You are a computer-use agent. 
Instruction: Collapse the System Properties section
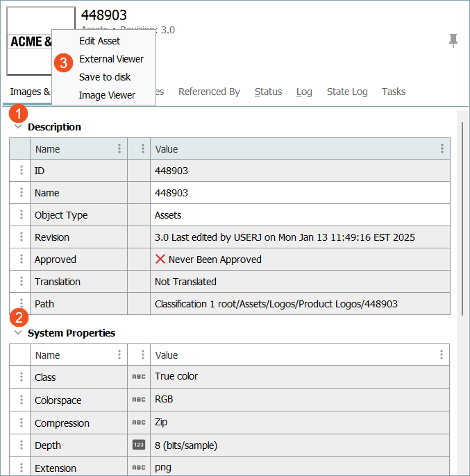(18, 333)
